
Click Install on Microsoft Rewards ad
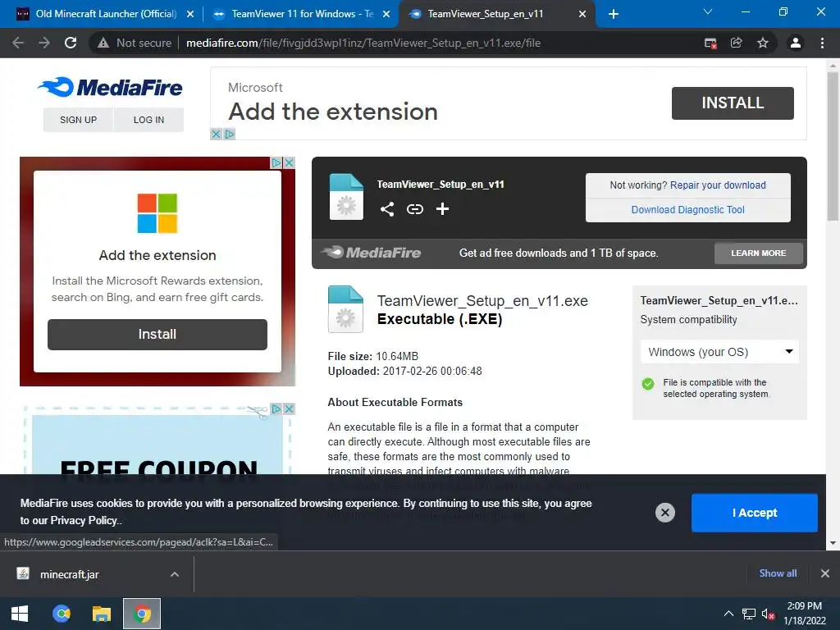click(157, 335)
